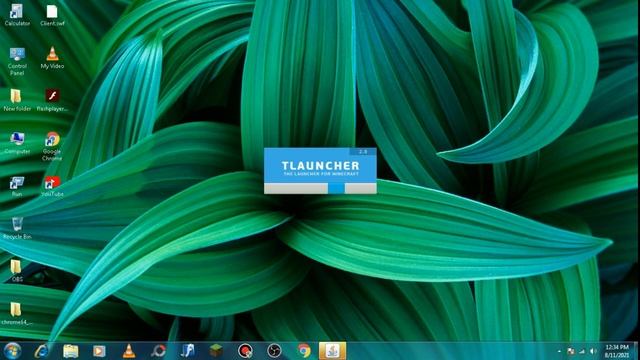
Task: Select the Computer desktop icon
Action: [x=17, y=143]
